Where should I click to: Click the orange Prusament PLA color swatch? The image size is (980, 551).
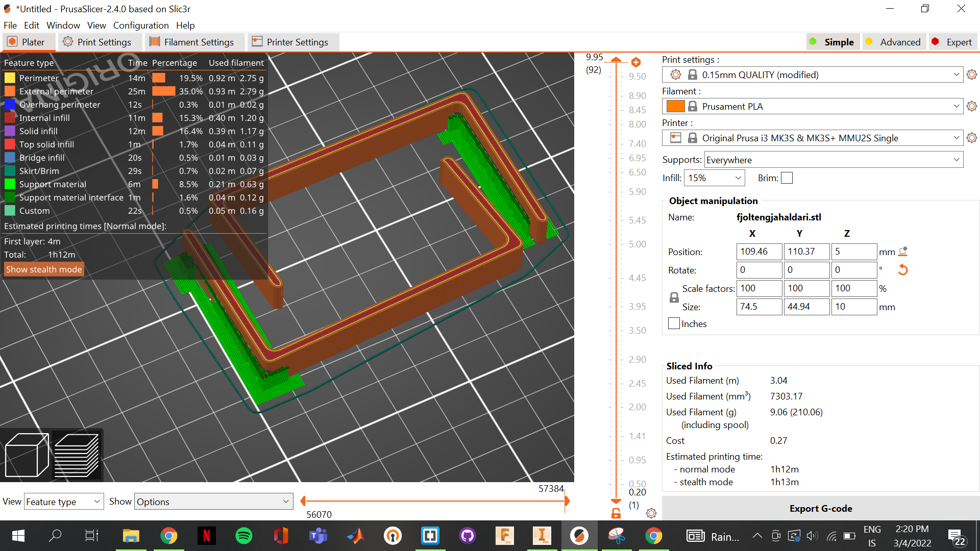tap(675, 106)
